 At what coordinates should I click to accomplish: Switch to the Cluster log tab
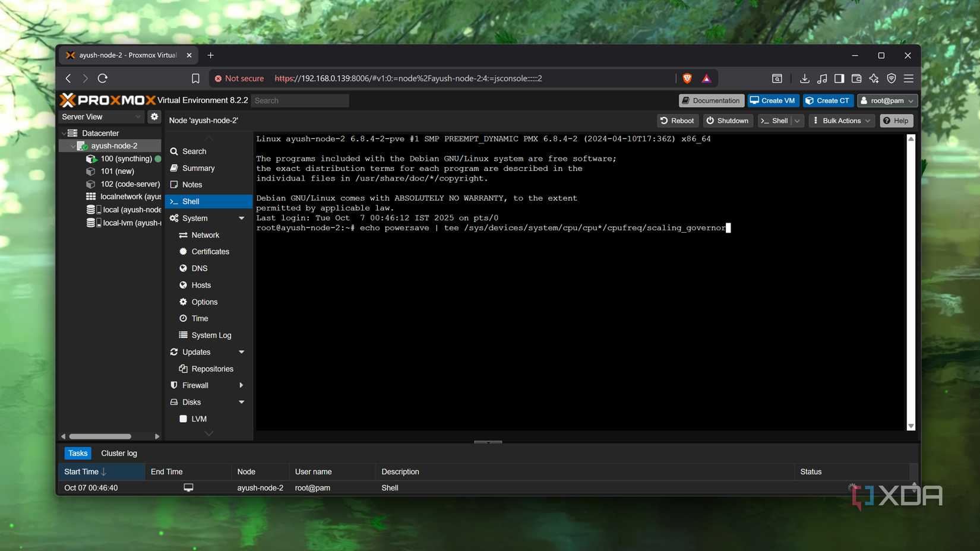coord(118,452)
